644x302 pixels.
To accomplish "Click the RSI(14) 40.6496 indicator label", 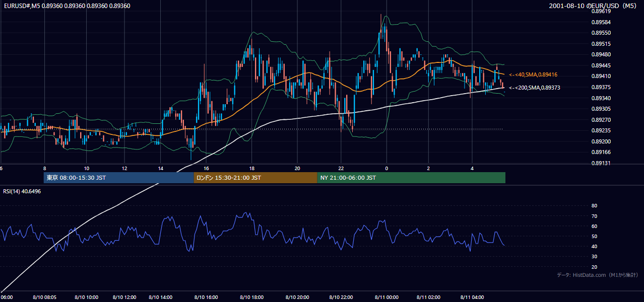I will (x=22, y=191).
